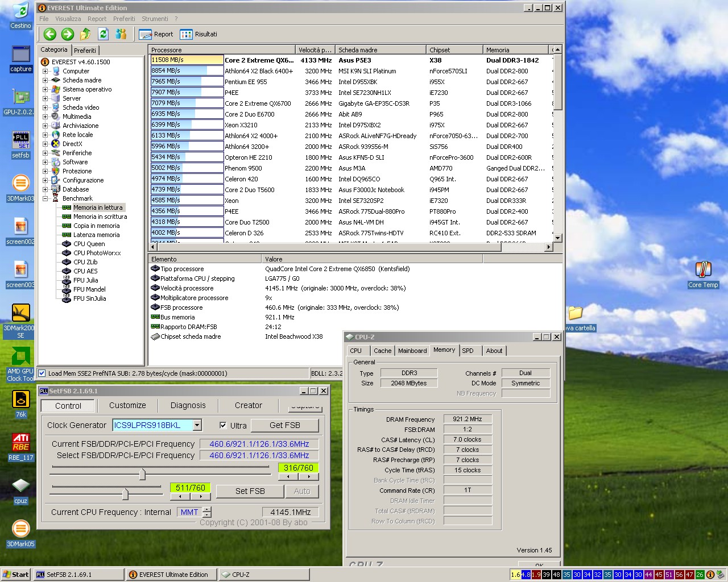Click the folder up-level toolbar icon
The width and height of the screenshot is (728, 582).
[85, 34]
